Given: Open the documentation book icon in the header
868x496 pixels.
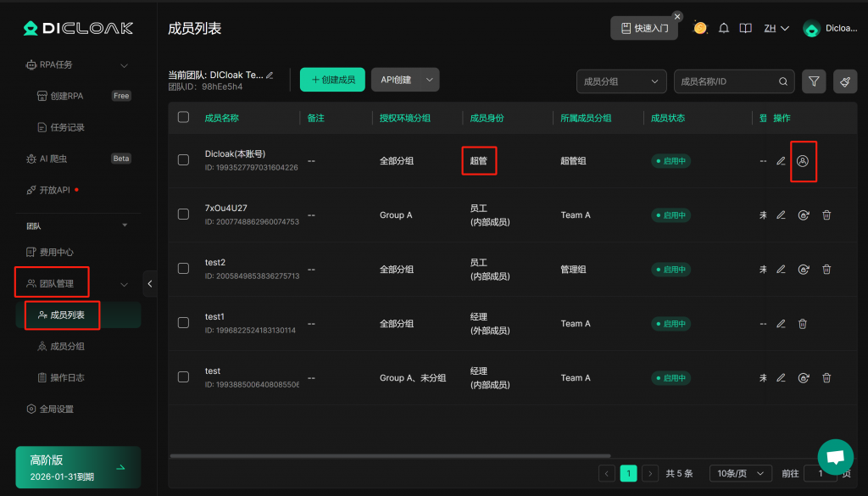Looking at the screenshot, I should click(x=745, y=28).
